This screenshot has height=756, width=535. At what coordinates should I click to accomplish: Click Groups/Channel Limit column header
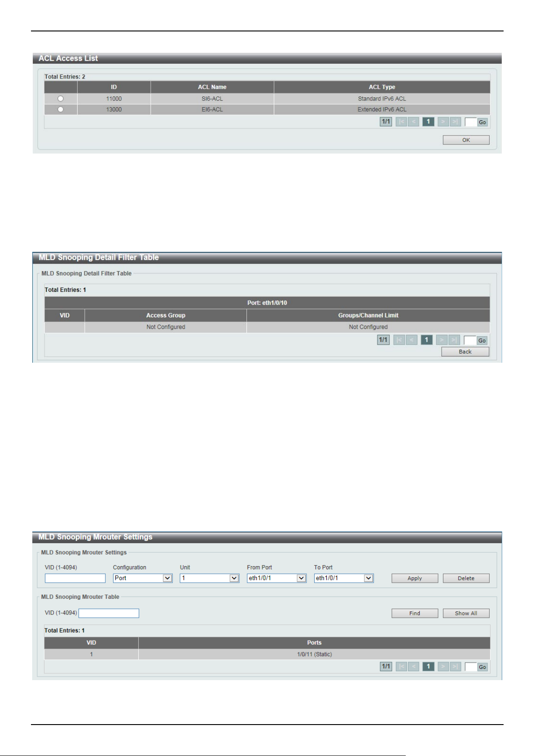pos(368,316)
